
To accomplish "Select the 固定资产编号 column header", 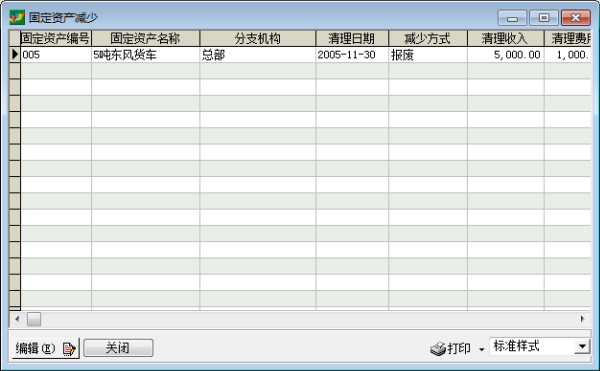I will 56,38.
